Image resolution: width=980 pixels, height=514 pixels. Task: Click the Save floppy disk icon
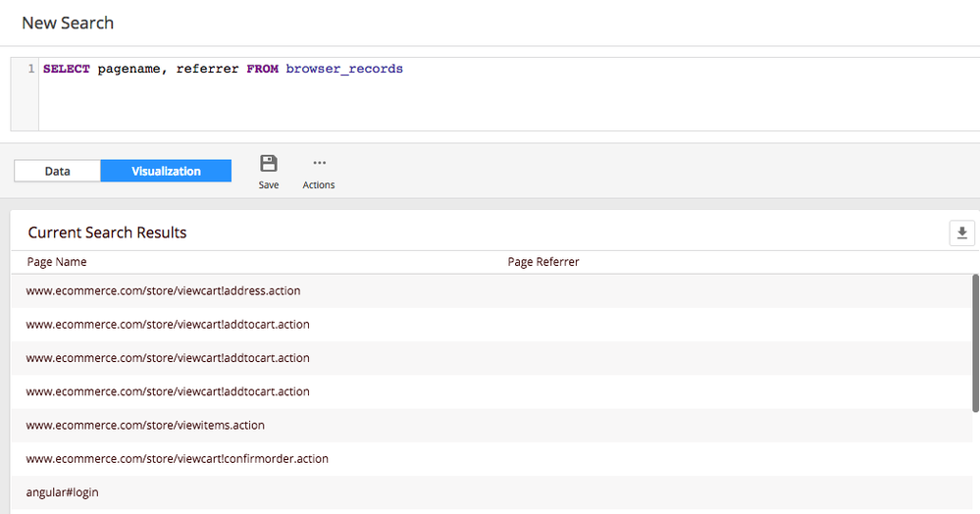268,164
